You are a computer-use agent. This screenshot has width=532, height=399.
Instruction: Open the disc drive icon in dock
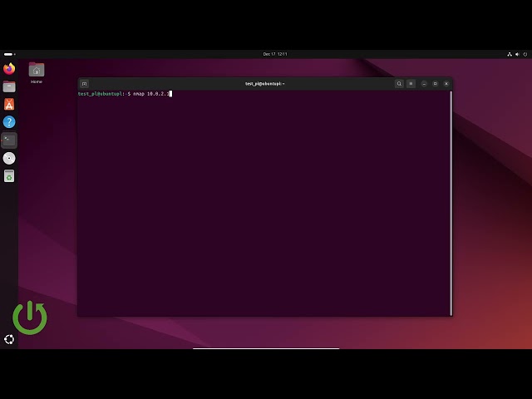tap(9, 158)
